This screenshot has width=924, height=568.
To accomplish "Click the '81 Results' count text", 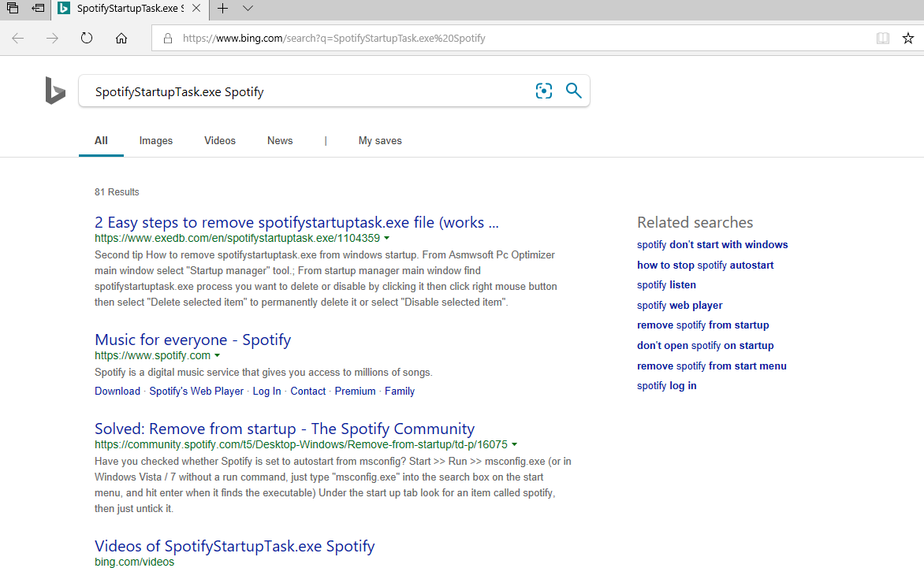I will point(117,192).
